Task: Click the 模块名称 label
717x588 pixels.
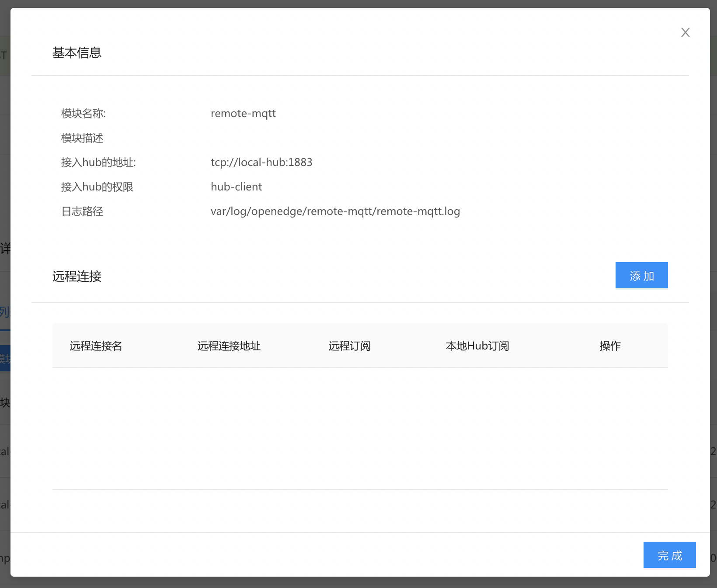Action: point(83,114)
